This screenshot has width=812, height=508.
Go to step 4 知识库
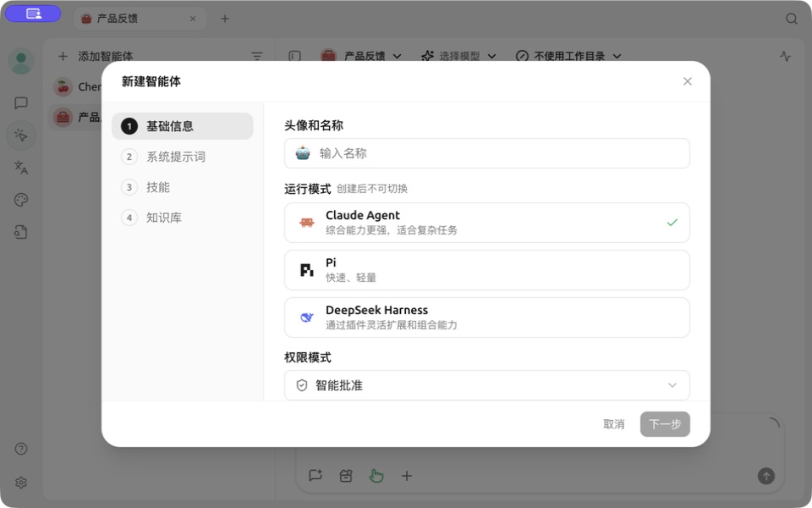(183, 218)
